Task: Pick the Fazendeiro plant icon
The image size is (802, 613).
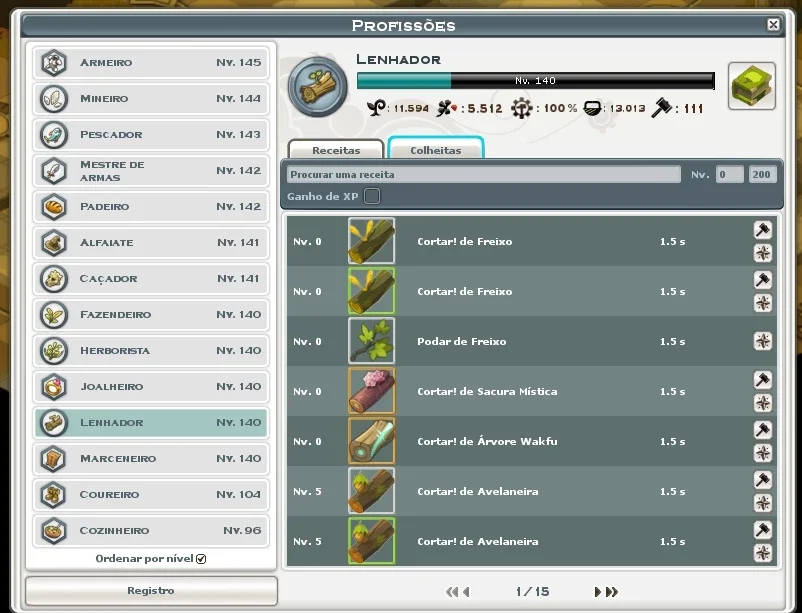Action: click(54, 314)
